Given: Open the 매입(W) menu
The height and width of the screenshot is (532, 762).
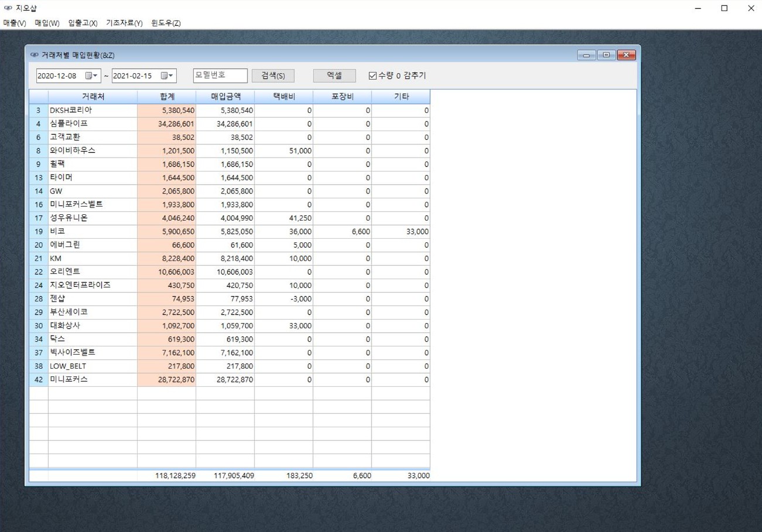Looking at the screenshot, I should coord(47,23).
